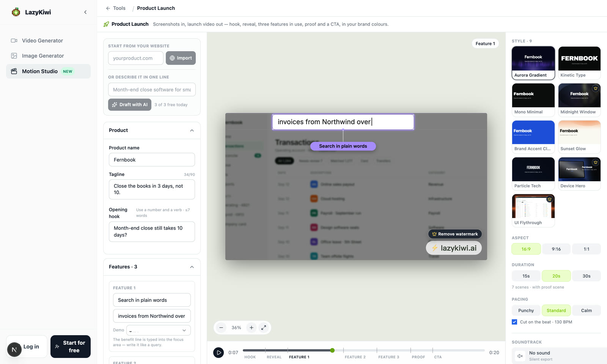Jump to Feature 3 on timeline
The width and height of the screenshot is (607, 364).
coord(388,357)
